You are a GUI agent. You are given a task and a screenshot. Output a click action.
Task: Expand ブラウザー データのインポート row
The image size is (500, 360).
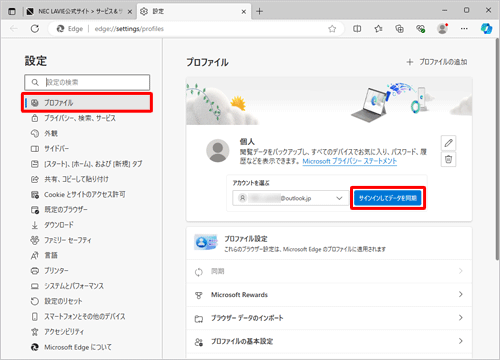329,318
